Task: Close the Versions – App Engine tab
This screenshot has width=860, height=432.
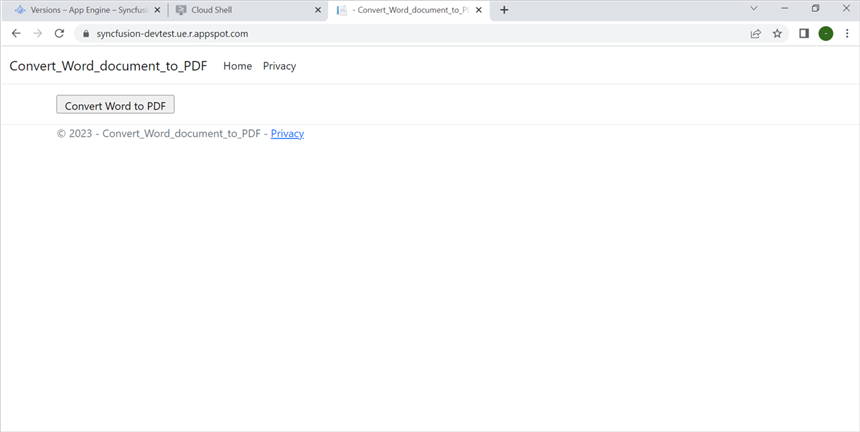Action: click(157, 10)
